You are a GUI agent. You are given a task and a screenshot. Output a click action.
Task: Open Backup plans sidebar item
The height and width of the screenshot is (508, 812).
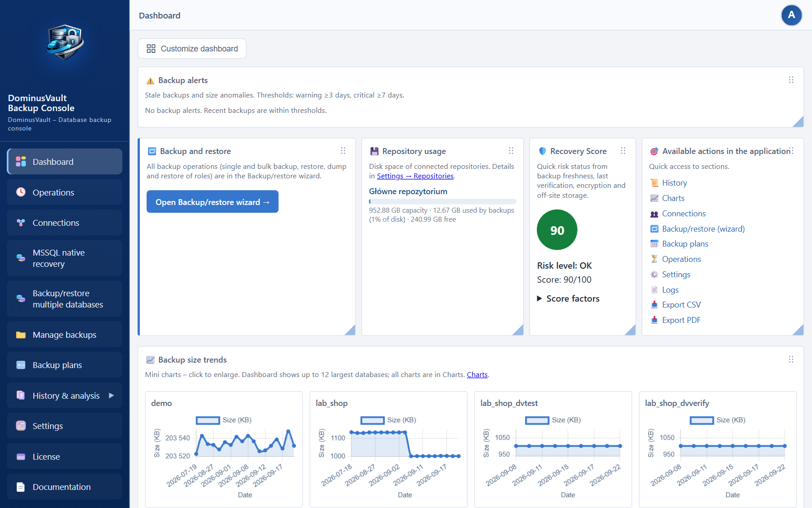pos(65,365)
